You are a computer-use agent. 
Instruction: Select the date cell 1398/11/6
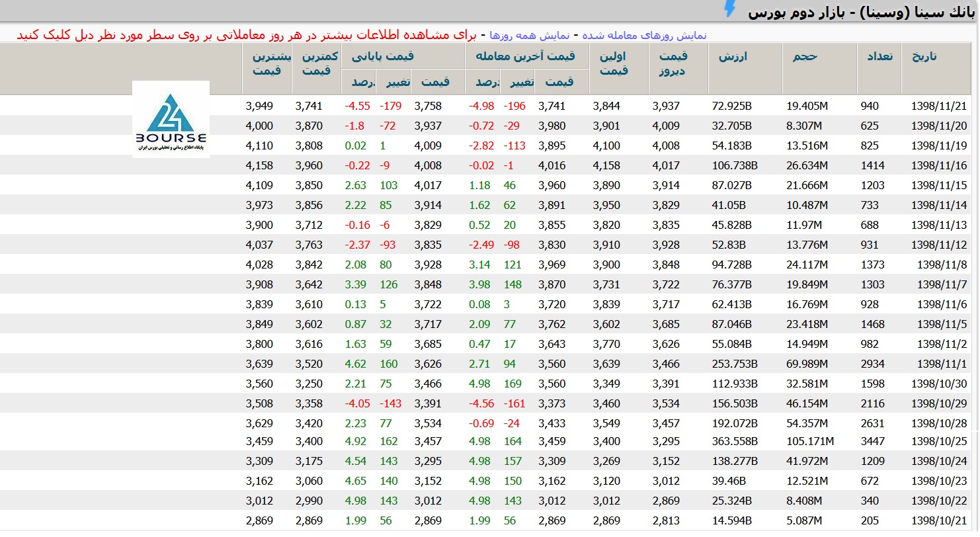(942, 304)
